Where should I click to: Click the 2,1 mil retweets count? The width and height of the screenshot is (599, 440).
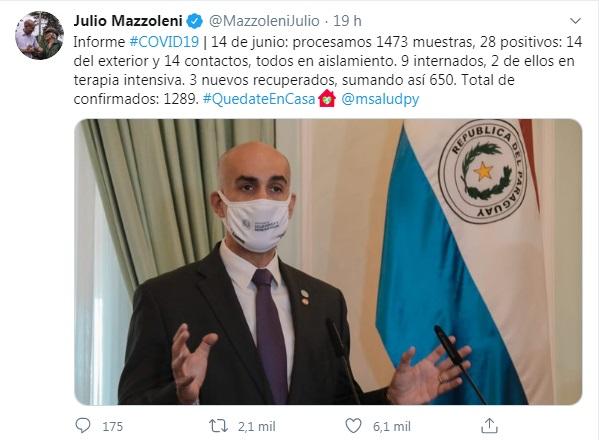[256, 426]
